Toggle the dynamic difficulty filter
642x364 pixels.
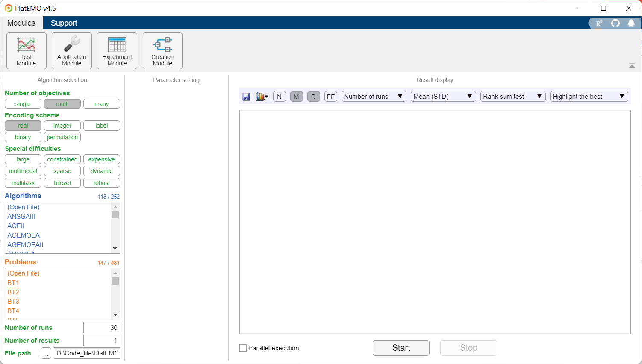[x=102, y=171]
